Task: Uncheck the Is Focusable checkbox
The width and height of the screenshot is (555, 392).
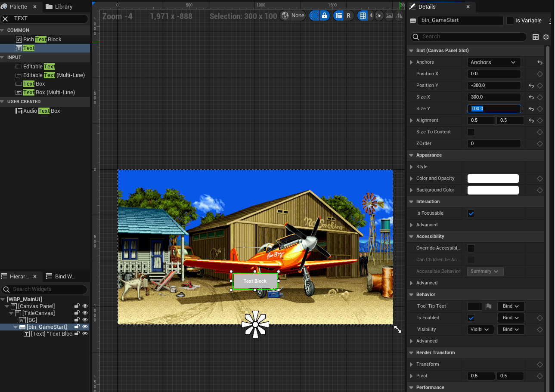Action: coord(471,213)
